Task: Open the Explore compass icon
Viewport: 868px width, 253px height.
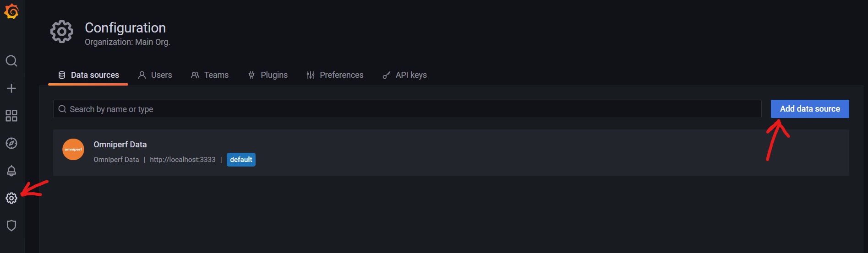Action: pos(11,143)
